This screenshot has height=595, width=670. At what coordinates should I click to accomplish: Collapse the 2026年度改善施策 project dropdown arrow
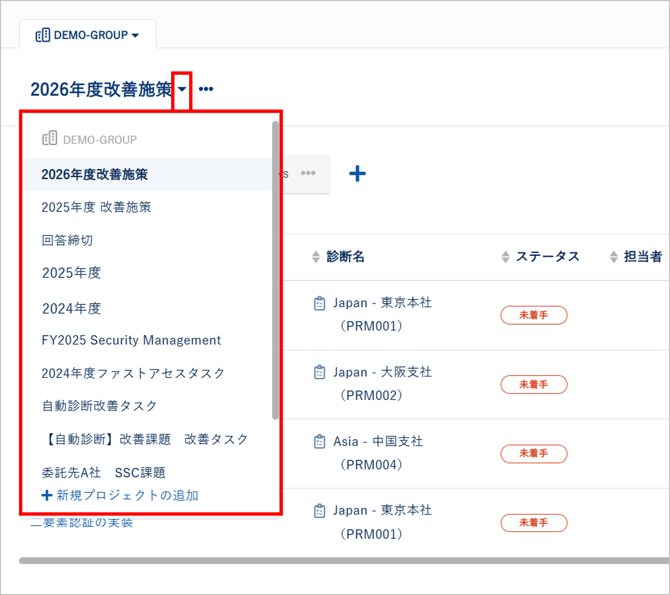(x=182, y=89)
